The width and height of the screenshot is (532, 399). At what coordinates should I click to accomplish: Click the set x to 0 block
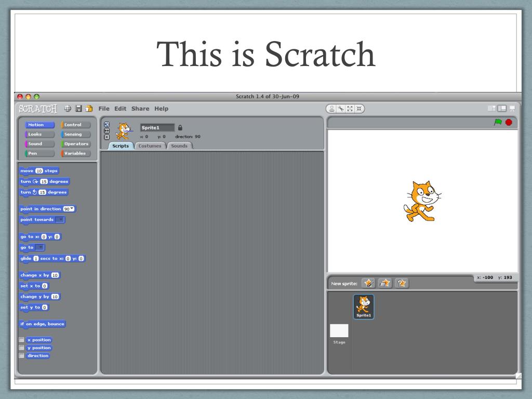click(x=34, y=286)
